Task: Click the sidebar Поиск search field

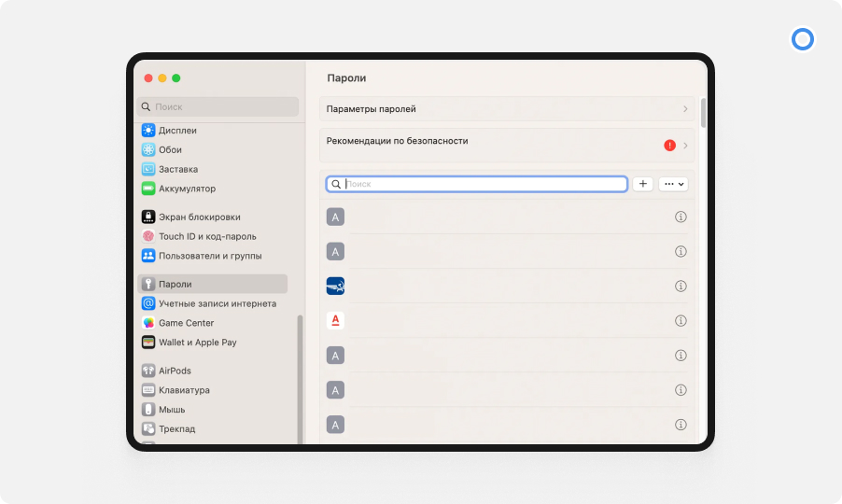Action: (219, 107)
